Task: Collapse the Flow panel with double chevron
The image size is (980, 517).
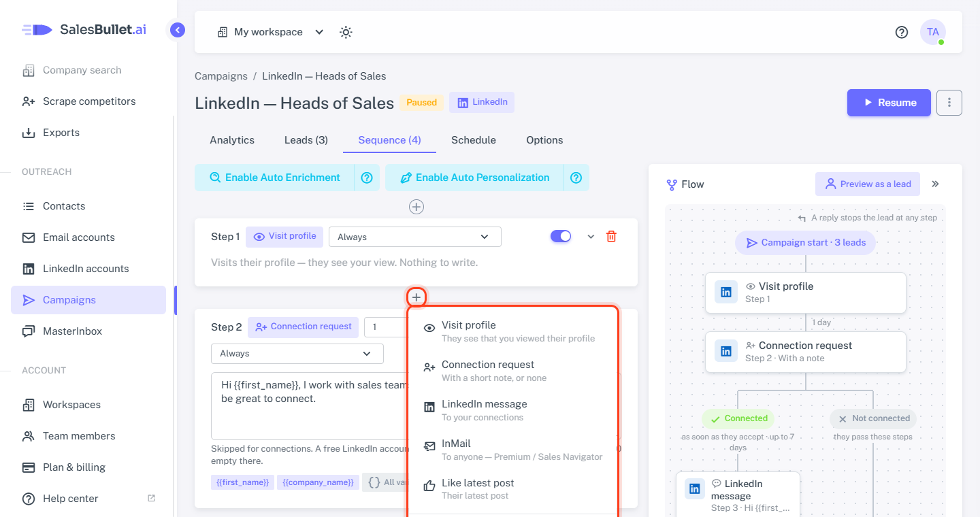Action: pos(936,184)
